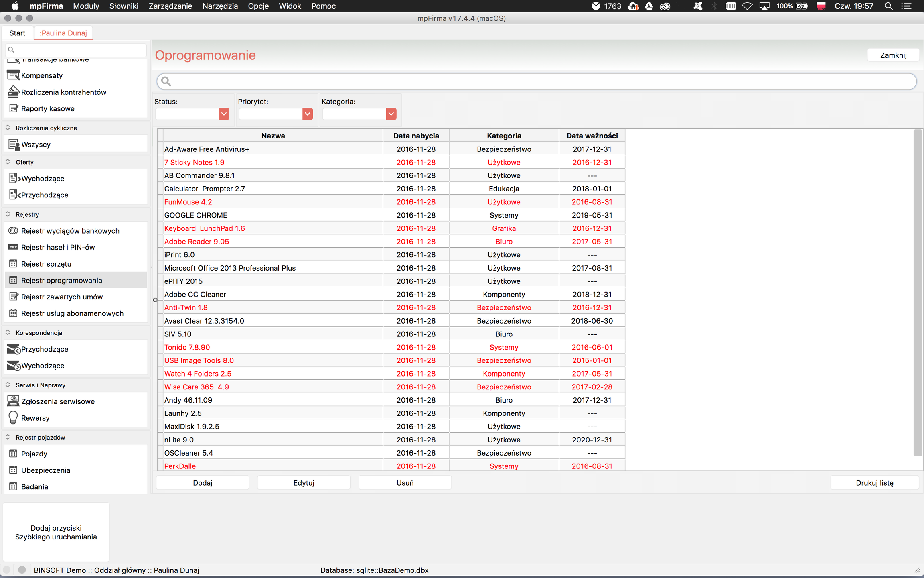Collapse the Serwis i Naprawy section
Screen dimensions: 924x578
pos(8,385)
